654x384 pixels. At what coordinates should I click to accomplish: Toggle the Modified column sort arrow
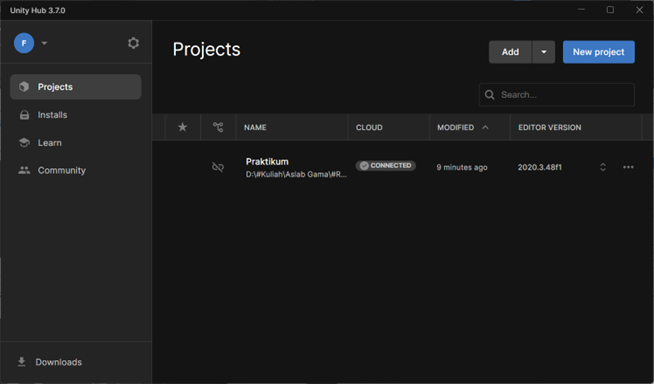[485, 127]
